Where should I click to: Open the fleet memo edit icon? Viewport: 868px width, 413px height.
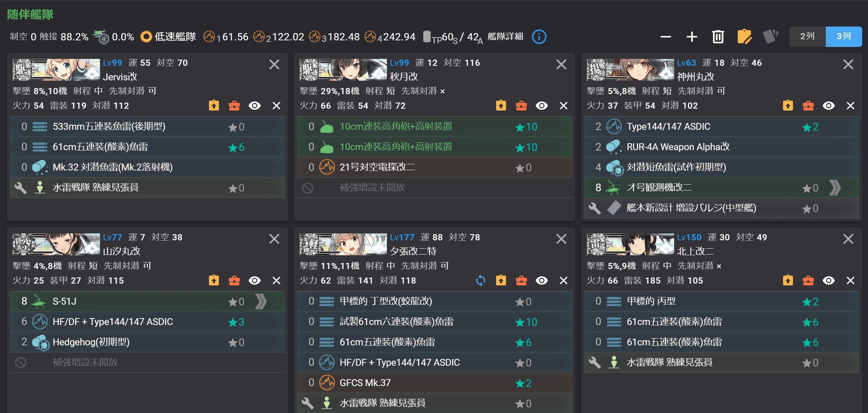(745, 36)
